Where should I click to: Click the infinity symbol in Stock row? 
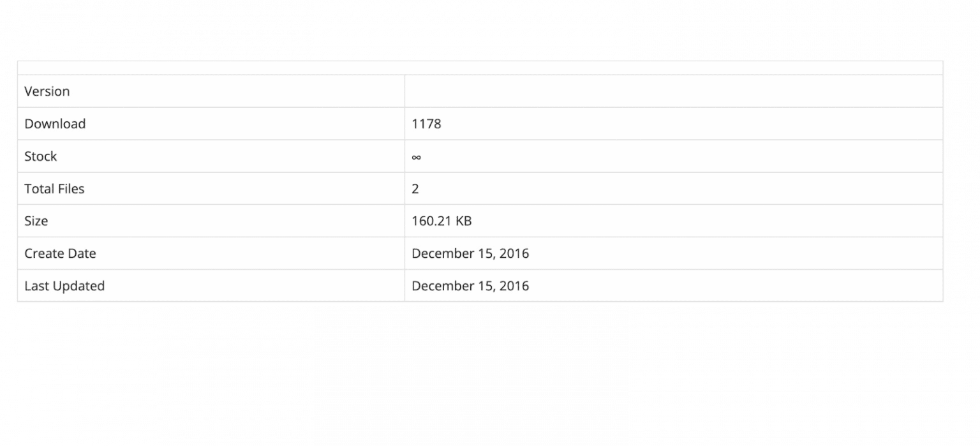point(416,157)
